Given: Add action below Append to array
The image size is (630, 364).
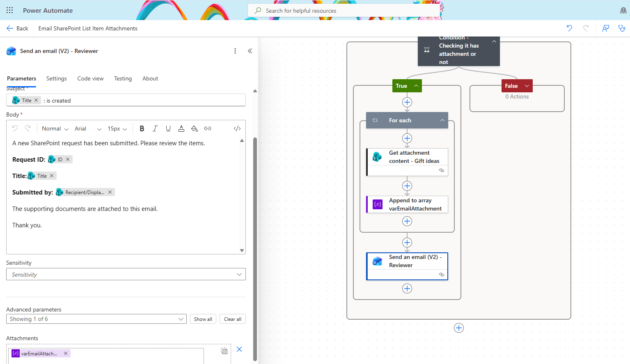Looking at the screenshot, I should [x=407, y=221].
